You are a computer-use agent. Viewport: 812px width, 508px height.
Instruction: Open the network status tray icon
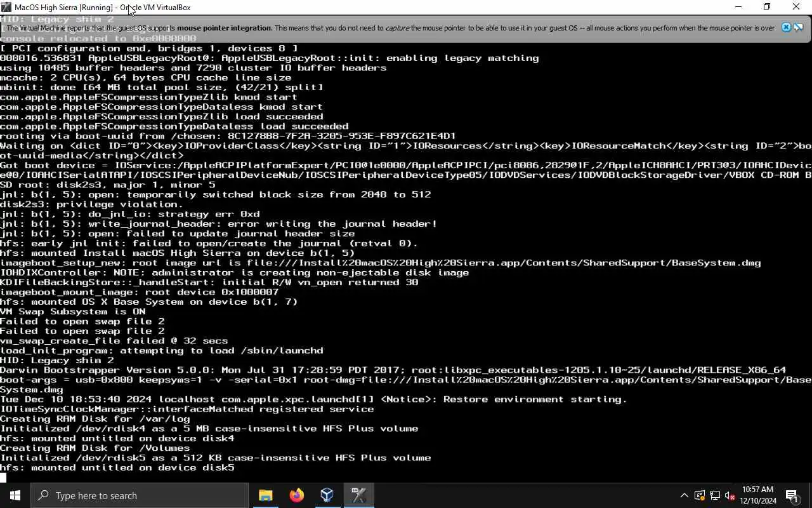[x=715, y=495]
